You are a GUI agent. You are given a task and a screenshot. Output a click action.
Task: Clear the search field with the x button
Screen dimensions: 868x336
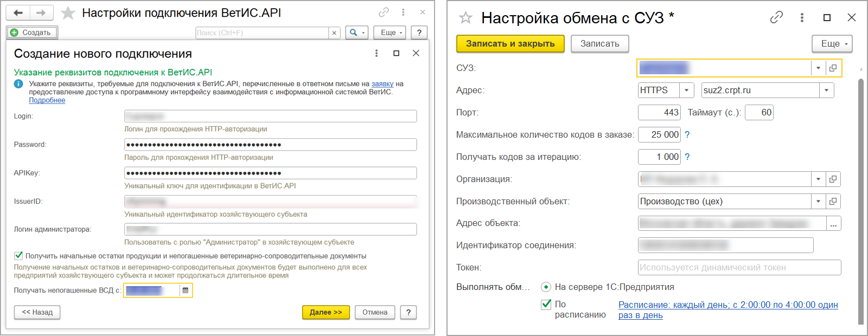click(334, 33)
